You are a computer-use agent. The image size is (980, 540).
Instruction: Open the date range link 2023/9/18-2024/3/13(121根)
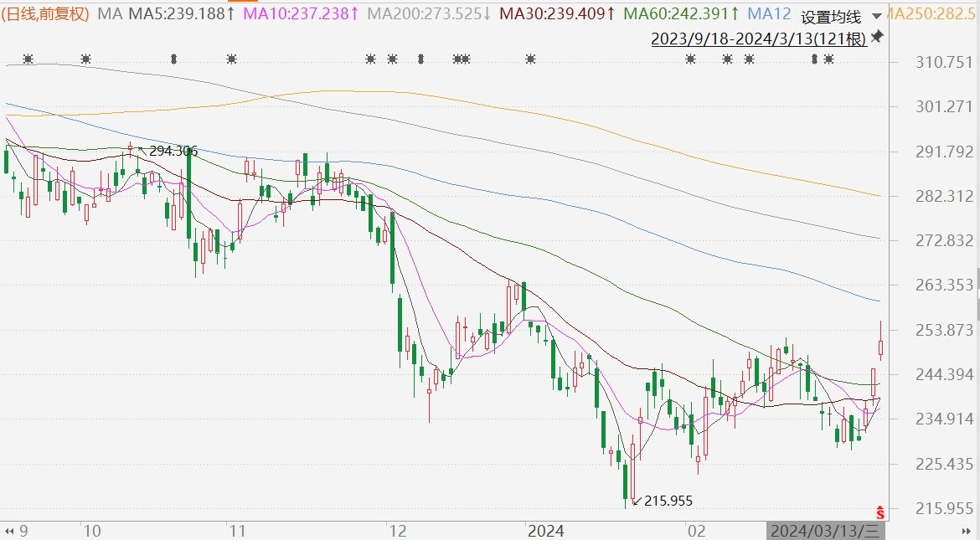(759, 39)
